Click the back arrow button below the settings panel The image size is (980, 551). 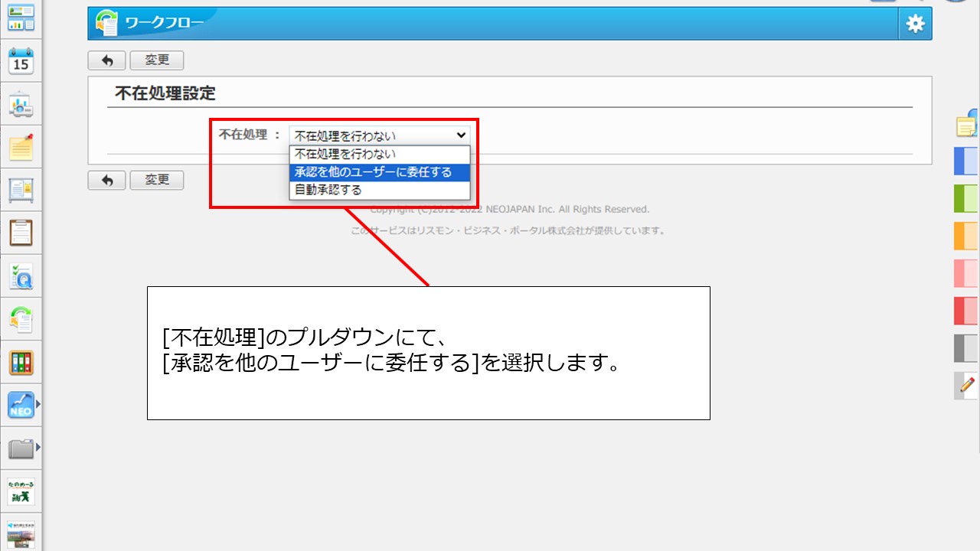click(x=107, y=180)
